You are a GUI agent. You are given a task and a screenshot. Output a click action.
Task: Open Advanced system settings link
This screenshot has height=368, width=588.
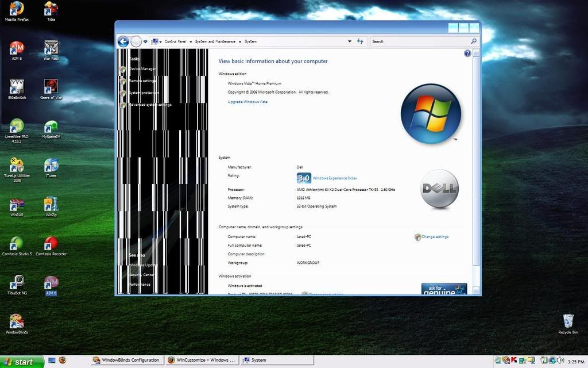tap(150, 105)
